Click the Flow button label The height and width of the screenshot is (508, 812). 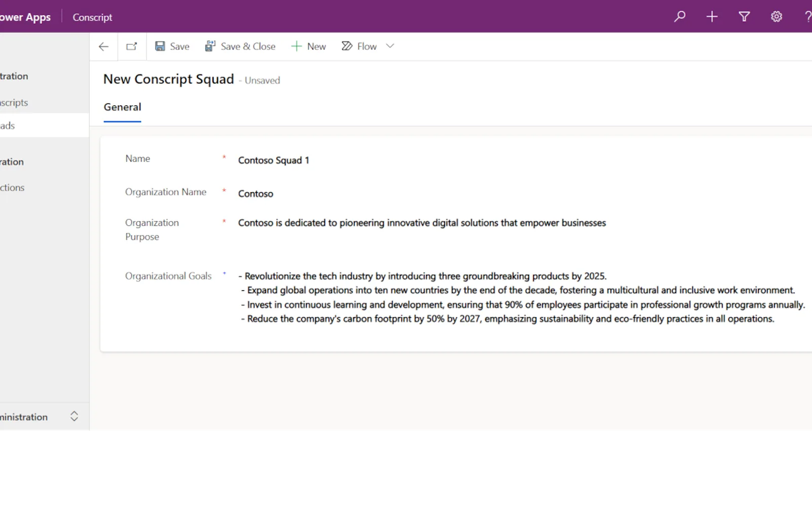(367, 47)
